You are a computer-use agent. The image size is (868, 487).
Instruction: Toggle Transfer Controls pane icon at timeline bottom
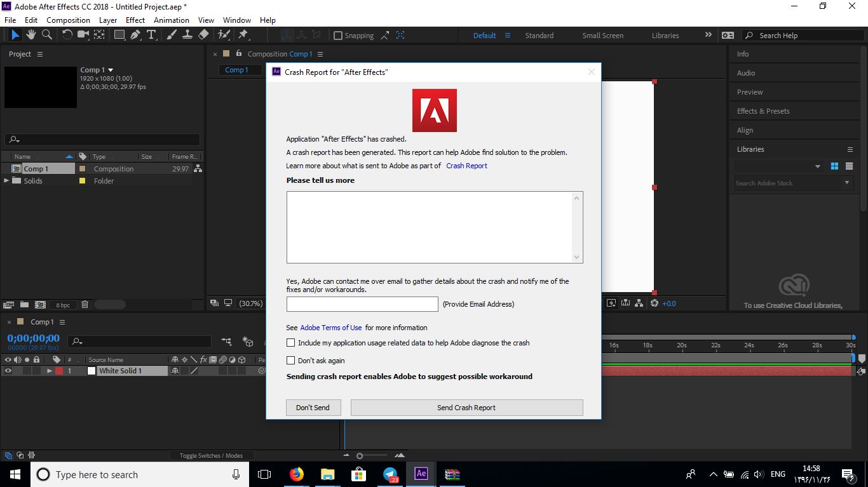tap(20, 455)
